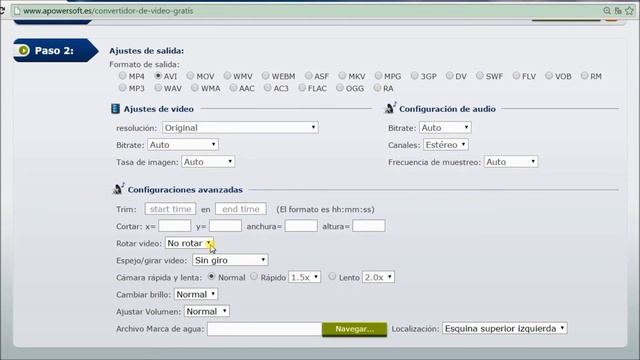The height and width of the screenshot is (360, 640).
Task: Click the Ajustes de video film icon
Action: [x=115, y=109]
